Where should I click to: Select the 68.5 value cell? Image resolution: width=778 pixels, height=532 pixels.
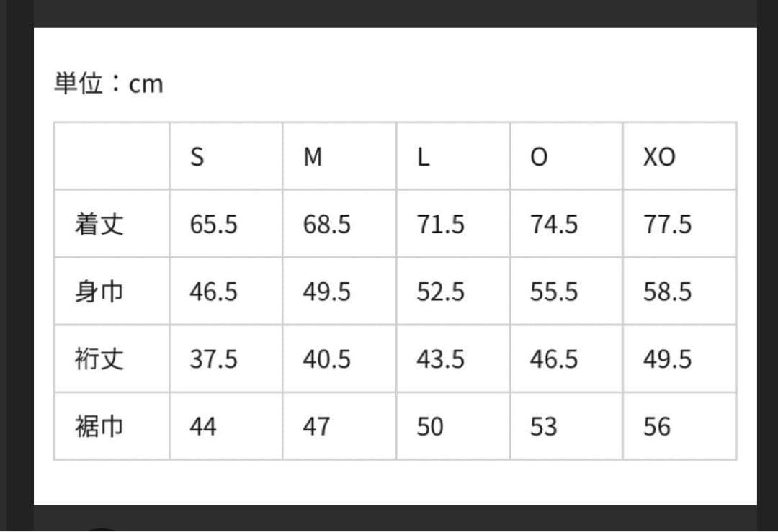[x=326, y=225]
